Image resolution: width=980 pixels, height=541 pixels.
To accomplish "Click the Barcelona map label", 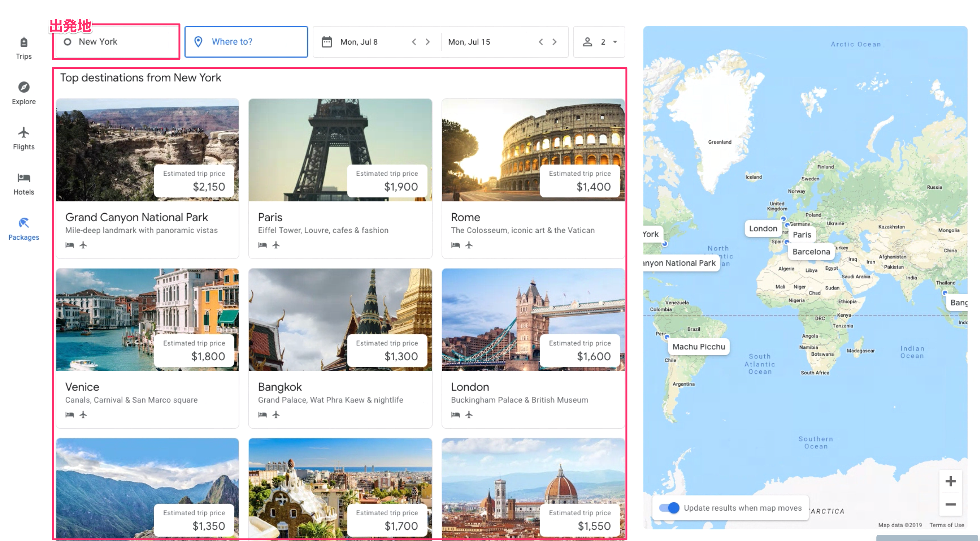I will coord(811,252).
